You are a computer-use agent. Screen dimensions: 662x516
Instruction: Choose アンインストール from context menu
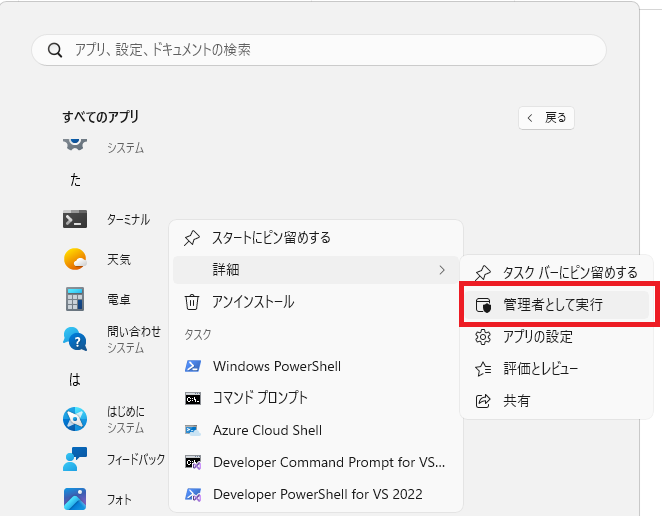[x=316, y=302]
